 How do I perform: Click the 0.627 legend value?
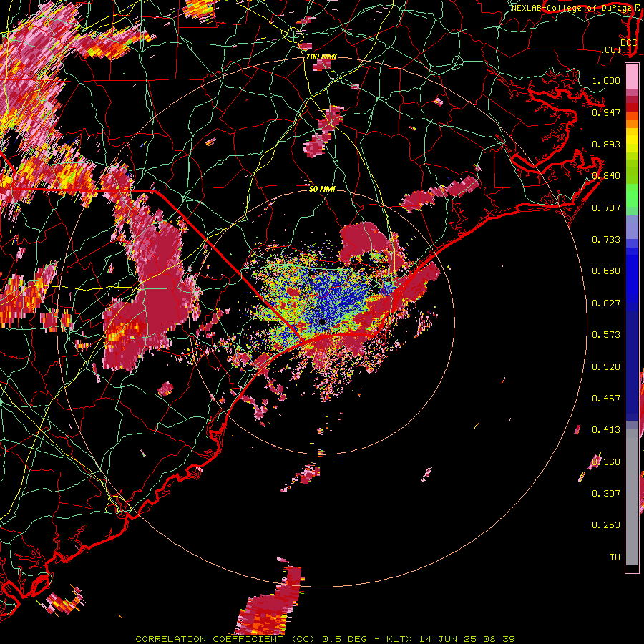[x=606, y=303]
